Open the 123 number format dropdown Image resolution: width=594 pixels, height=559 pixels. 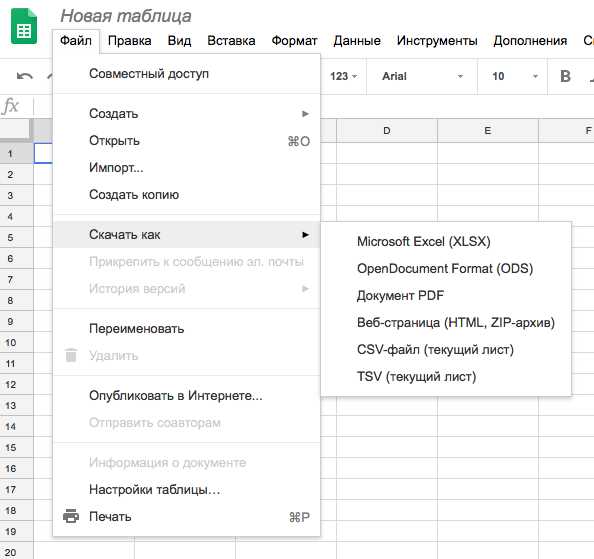(x=344, y=76)
